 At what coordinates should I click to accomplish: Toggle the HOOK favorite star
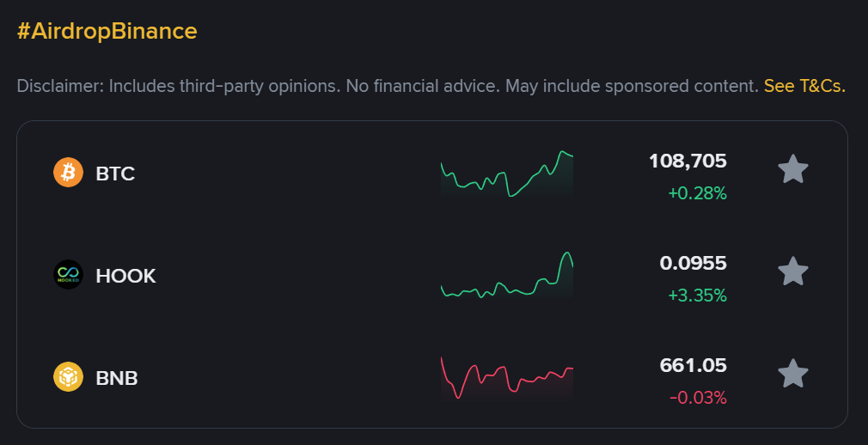792,271
